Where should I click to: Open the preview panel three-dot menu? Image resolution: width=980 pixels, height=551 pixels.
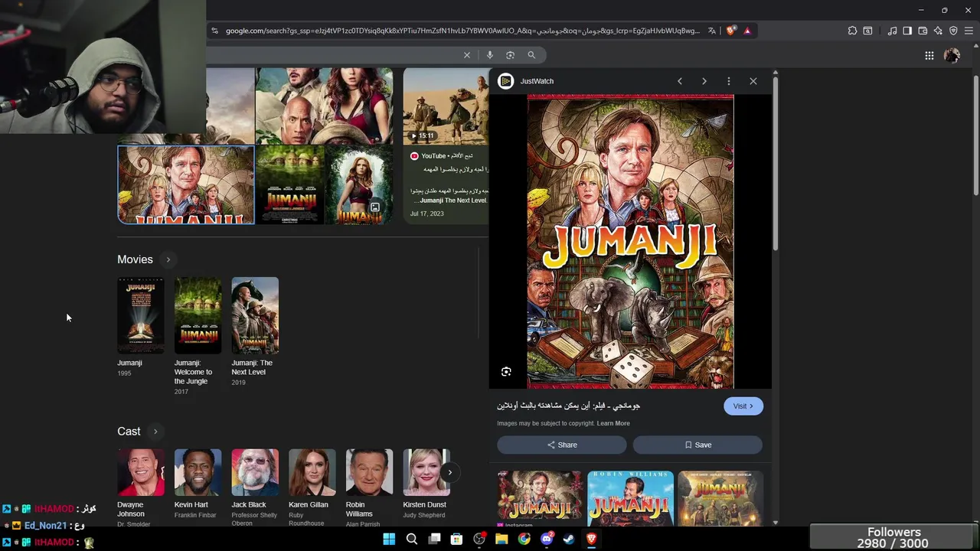[x=729, y=81]
